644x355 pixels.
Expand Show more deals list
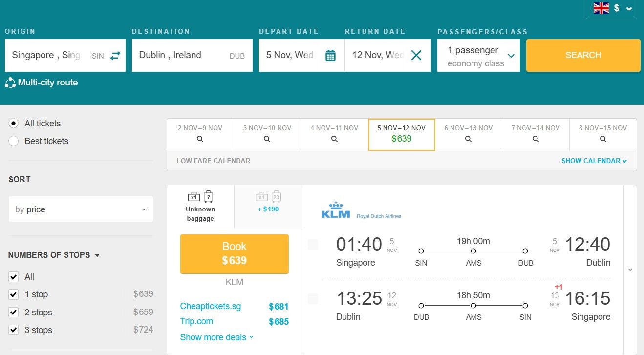tap(217, 337)
